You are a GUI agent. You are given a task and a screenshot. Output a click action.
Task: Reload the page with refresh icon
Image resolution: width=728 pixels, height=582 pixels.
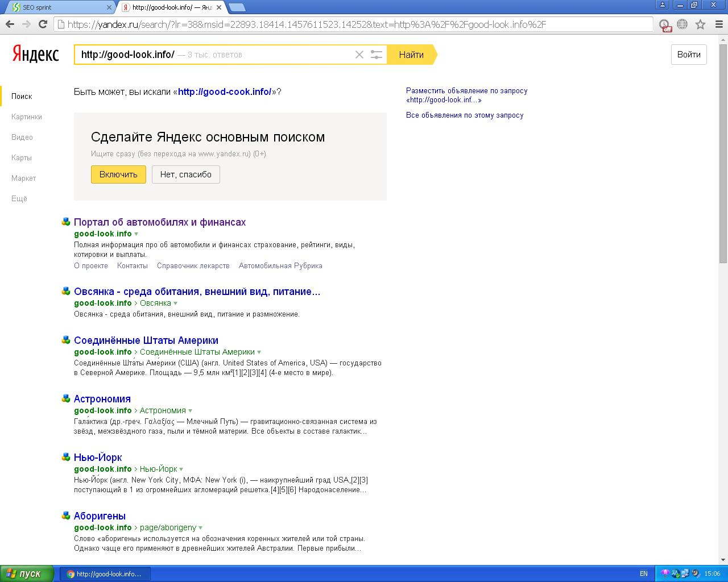pos(43,24)
